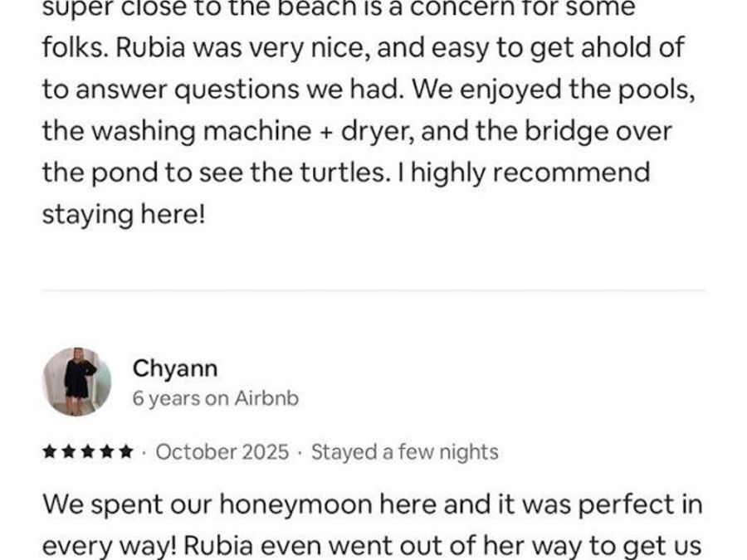Image resolution: width=747 pixels, height=560 pixels.
Task: Click 'We enjoyed the pools' sentence
Action: pyautogui.click(x=553, y=90)
